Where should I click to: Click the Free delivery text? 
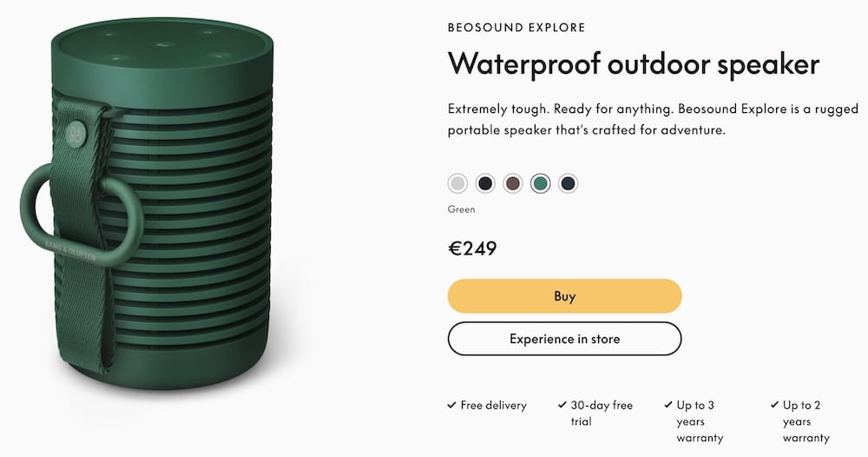(x=493, y=406)
